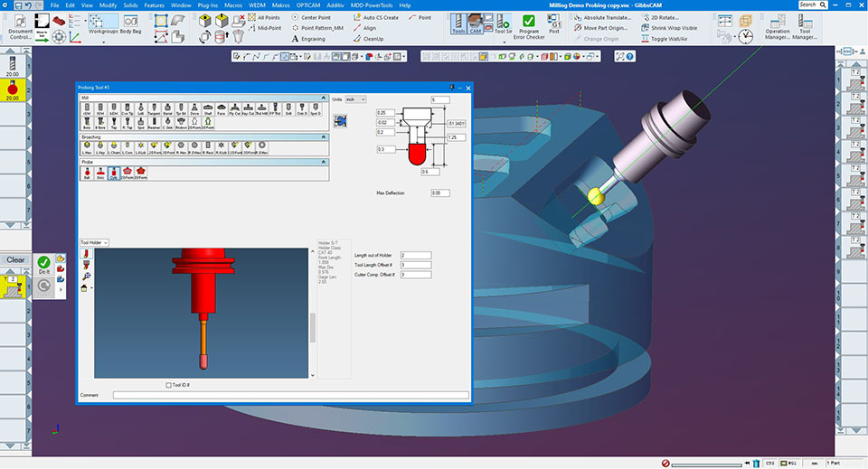Open the Tool Holder dropdown
Viewport: 868px width, 469px height.
95,242
